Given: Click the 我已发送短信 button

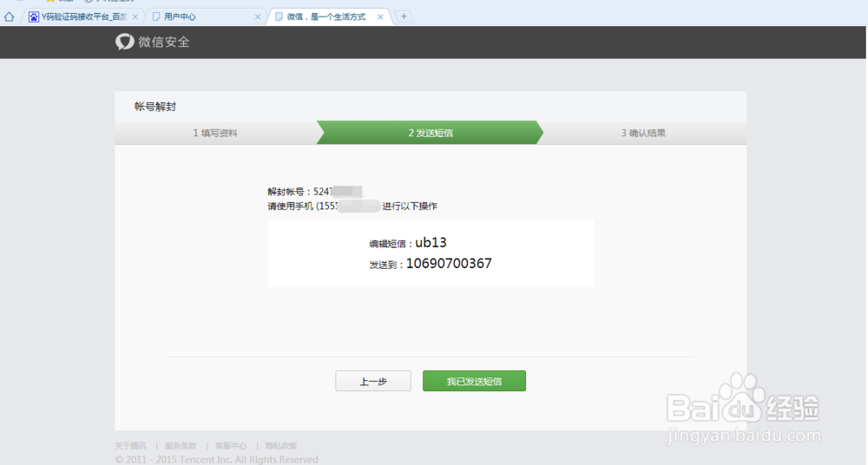Looking at the screenshot, I should [x=475, y=381].
